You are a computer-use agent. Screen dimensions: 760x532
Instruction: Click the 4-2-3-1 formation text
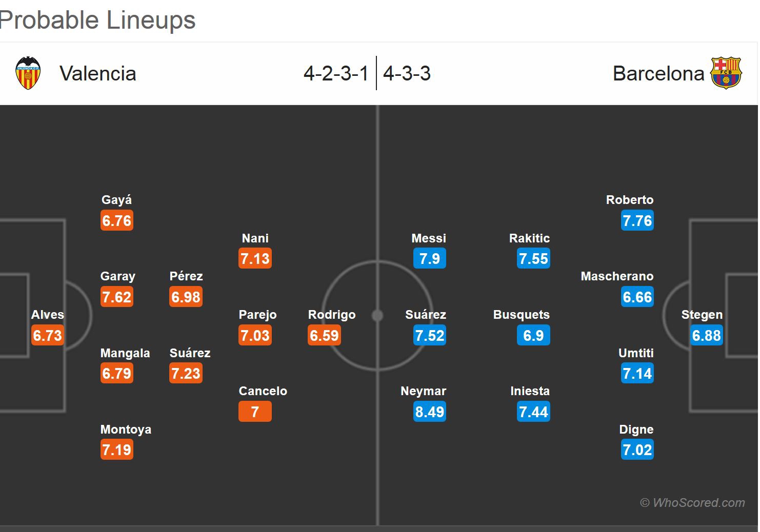[x=336, y=73]
